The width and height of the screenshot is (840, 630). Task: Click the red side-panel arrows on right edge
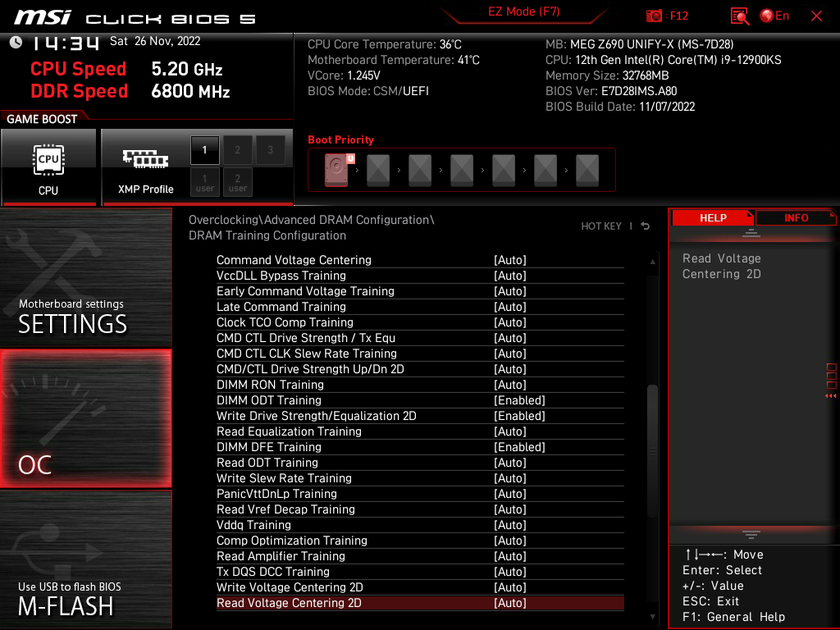(x=830, y=396)
